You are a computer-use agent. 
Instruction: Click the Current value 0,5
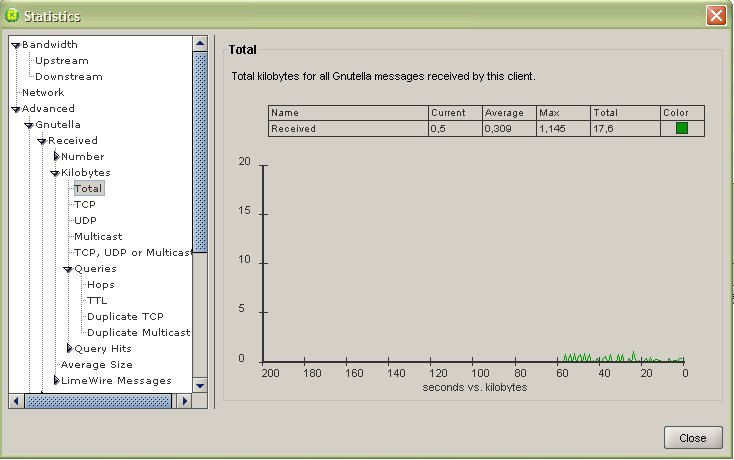[x=455, y=129]
